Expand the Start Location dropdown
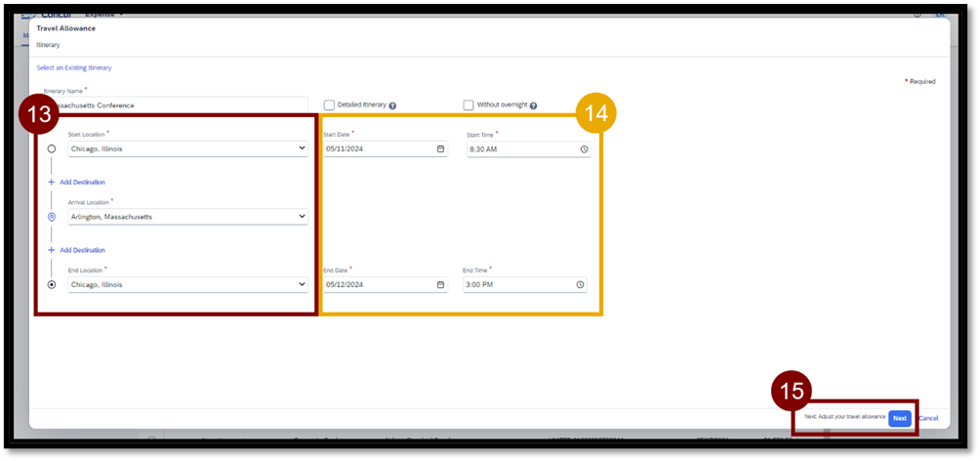 click(302, 149)
